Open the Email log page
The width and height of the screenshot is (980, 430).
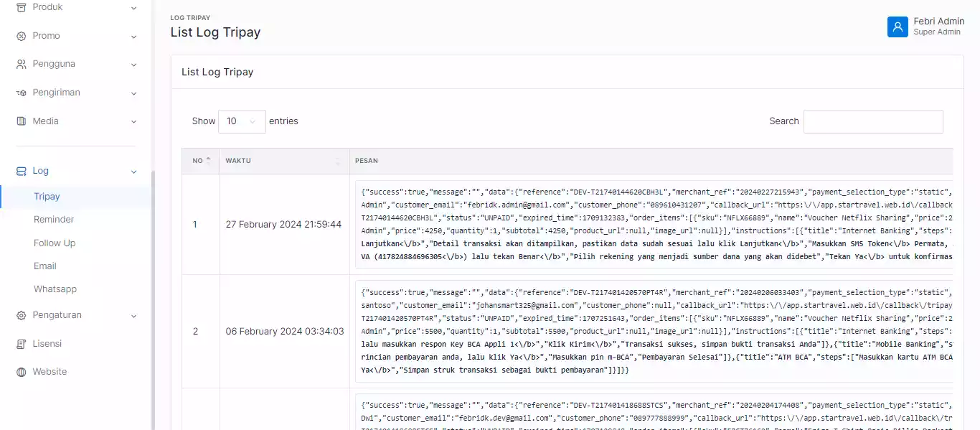(x=45, y=266)
